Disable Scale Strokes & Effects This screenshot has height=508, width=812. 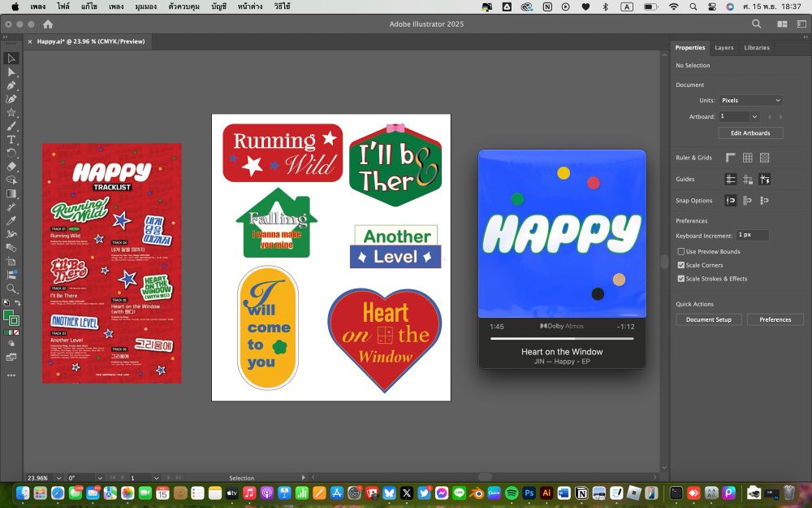pos(681,279)
